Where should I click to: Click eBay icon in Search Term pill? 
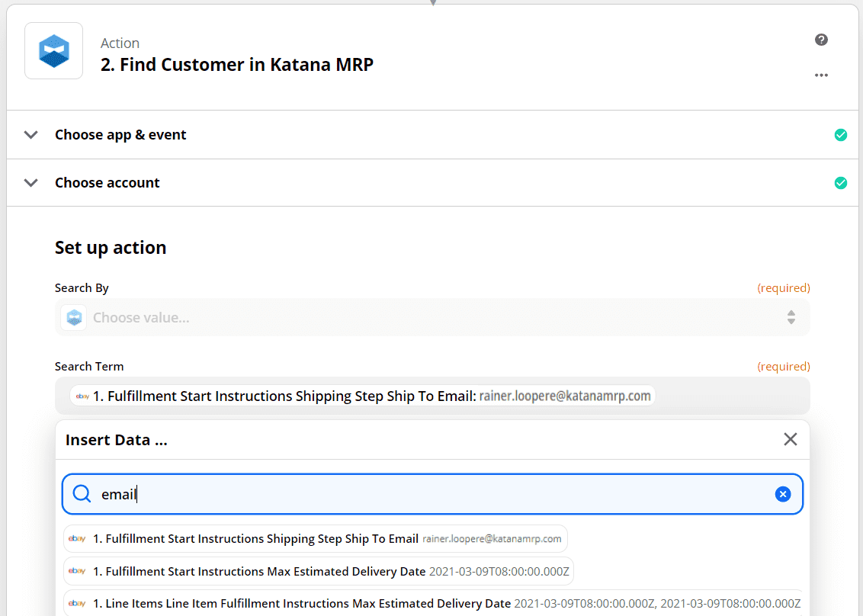pos(82,396)
